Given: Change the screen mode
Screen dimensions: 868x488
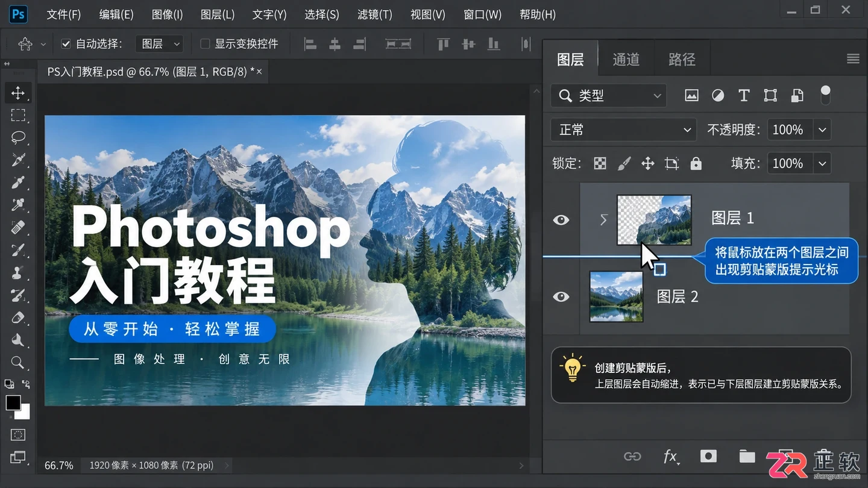Looking at the screenshot, I should (x=18, y=457).
